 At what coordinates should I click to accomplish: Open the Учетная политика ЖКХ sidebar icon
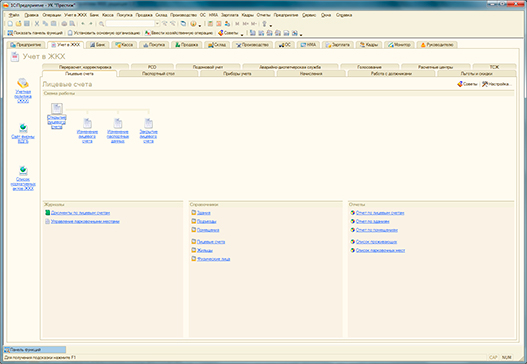[23, 83]
